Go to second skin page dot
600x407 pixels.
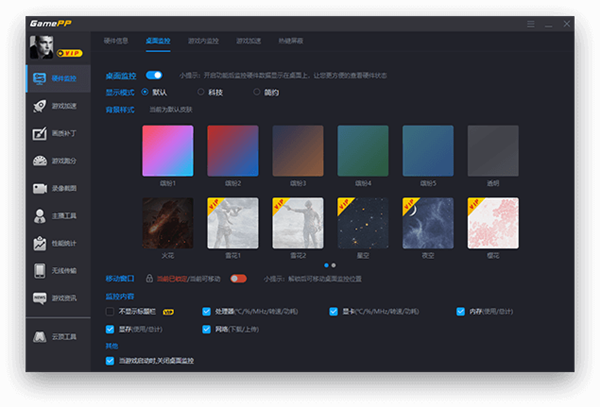click(x=334, y=265)
